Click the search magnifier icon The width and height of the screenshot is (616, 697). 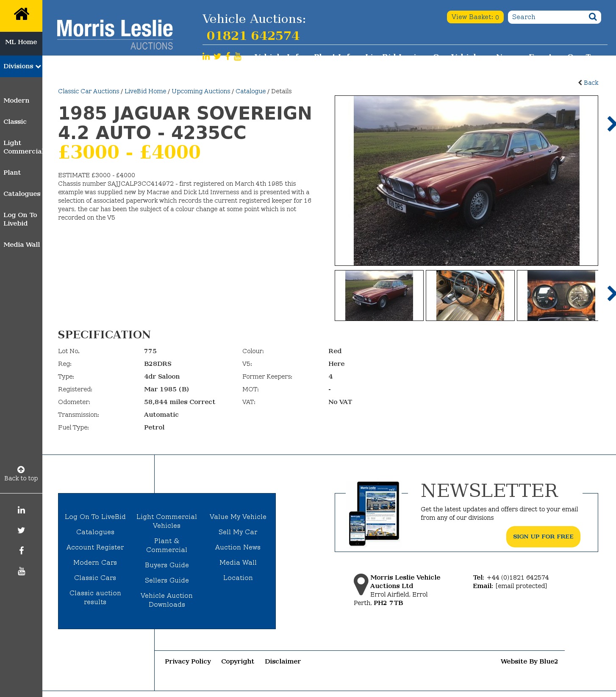pos(593,17)
